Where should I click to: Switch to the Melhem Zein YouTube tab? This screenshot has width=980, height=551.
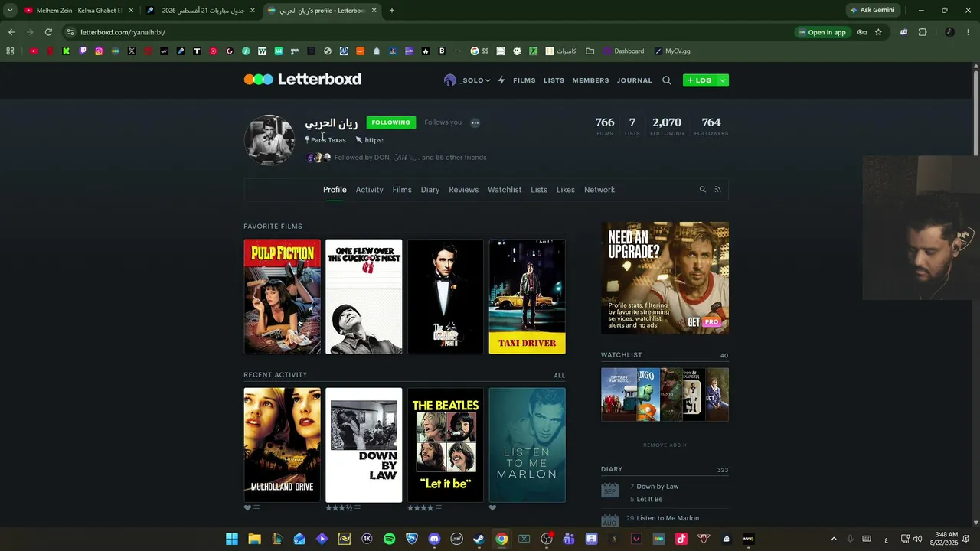click(80, 11)
